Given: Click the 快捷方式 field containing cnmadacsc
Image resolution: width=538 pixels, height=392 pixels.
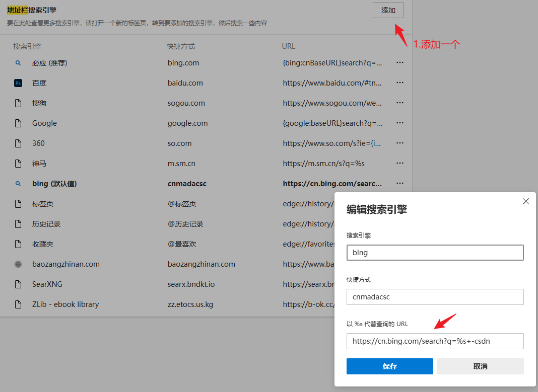Looking at the screenshot, I should click(435, 297).
